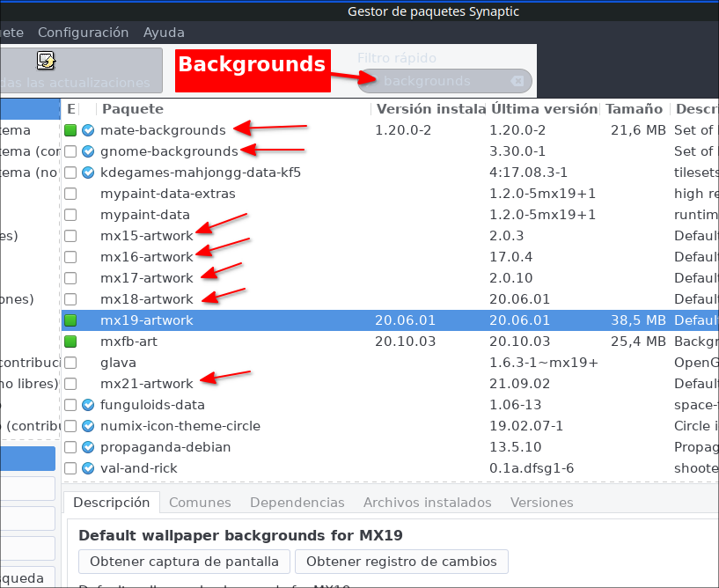Click the supported icon beside propaganda-debian

point(88,447)
